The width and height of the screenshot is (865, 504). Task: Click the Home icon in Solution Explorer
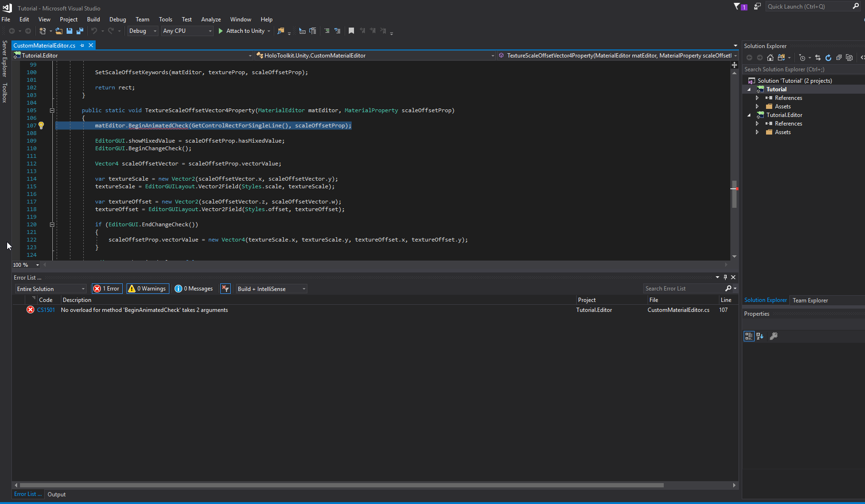pos(770,58)
